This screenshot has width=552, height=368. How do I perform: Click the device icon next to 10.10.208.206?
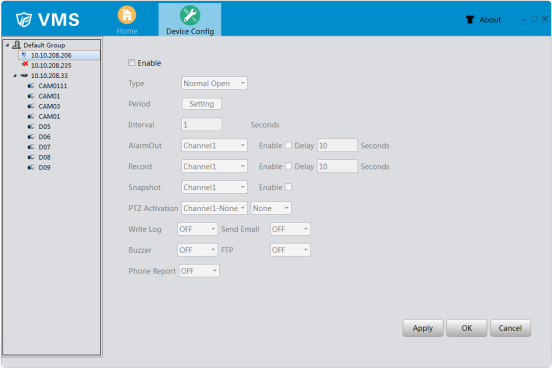coord(24,55)
